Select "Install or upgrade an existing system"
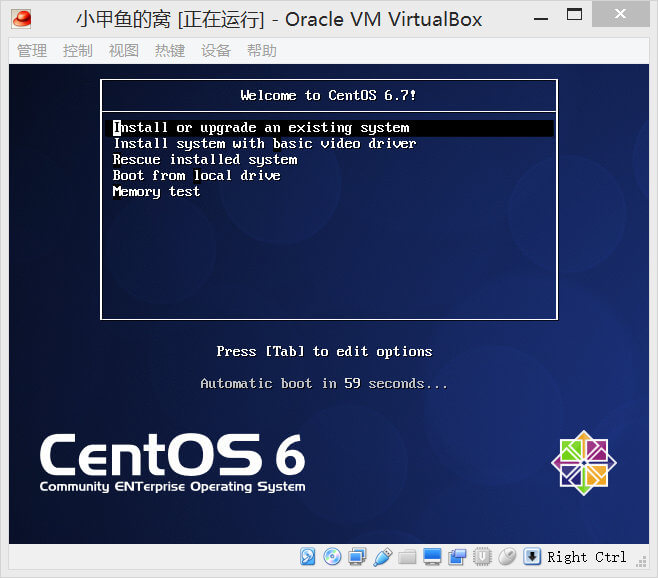This screenshot has height=578, width=658. [261, 128]
